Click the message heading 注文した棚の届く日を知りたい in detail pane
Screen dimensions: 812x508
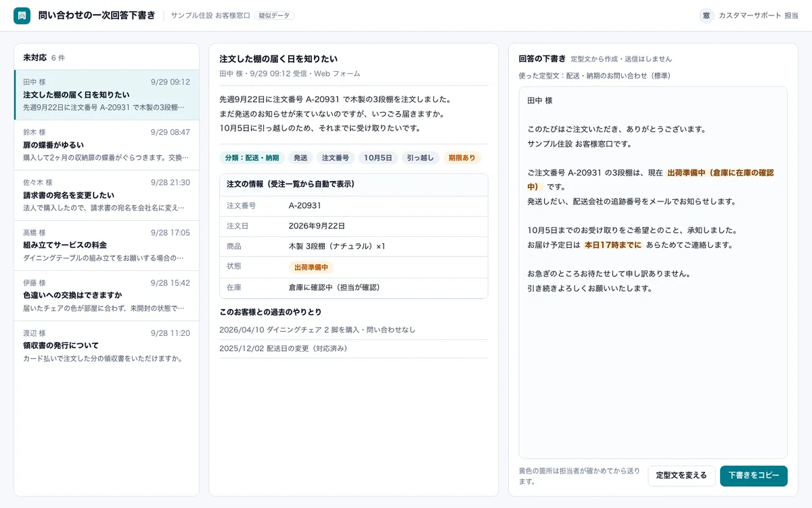pos(279,59)
